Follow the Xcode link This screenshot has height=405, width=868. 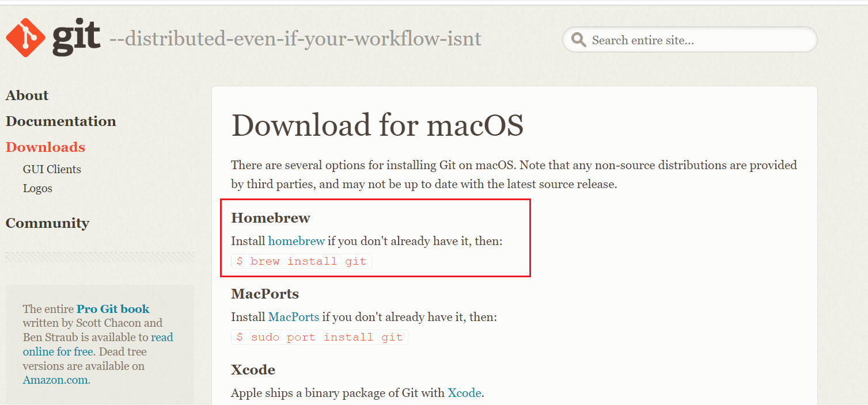464,393
